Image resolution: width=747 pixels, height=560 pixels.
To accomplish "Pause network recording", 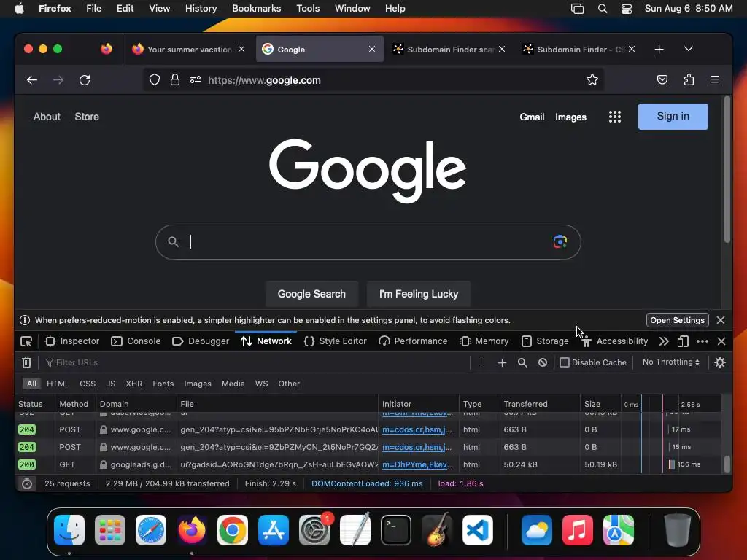I will pos(481,362).
